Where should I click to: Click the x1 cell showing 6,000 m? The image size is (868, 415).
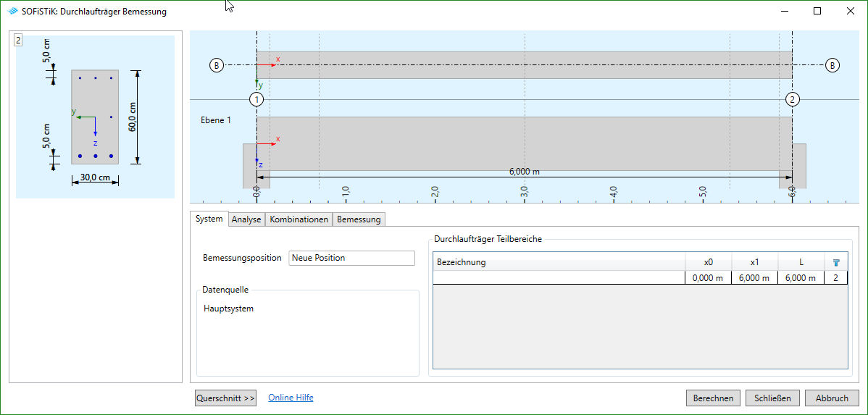(x=754, y=278)
